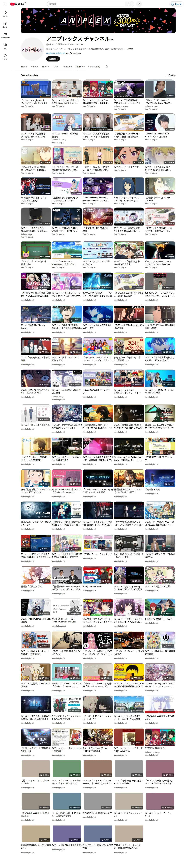186x868 pixels.
Task: Open the TVアニメ mono playlist thumbnail
Action: tap(67, 122)
